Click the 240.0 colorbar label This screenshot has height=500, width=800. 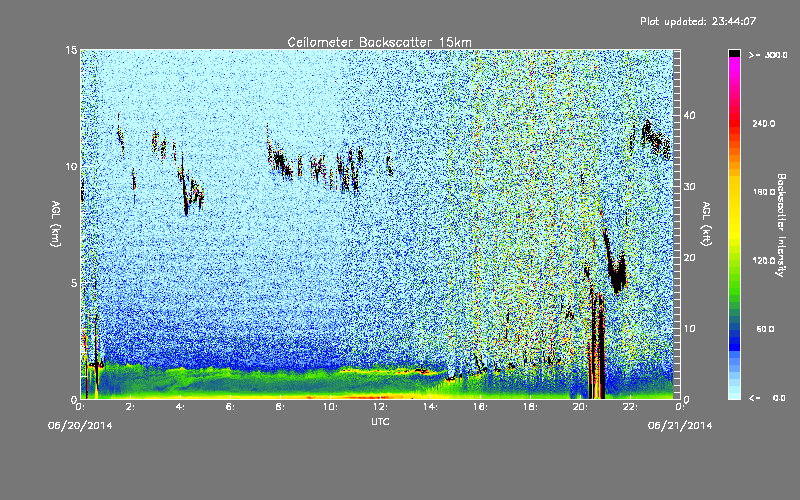click(764, 124)
